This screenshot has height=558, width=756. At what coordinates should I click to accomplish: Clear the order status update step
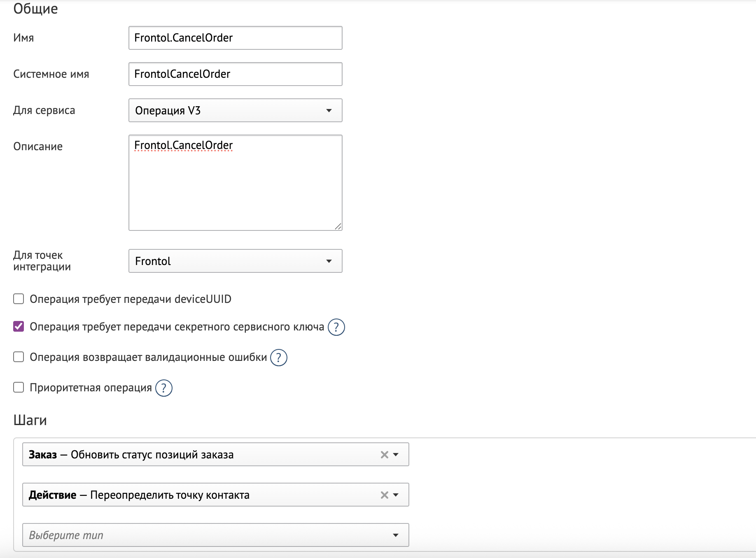(x=384, y=455)
